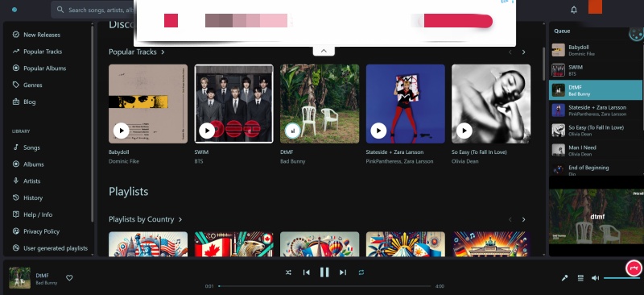Select Babydoll in the queue
The height and width of the screenshot is (295, 644).
pos(596,50)
